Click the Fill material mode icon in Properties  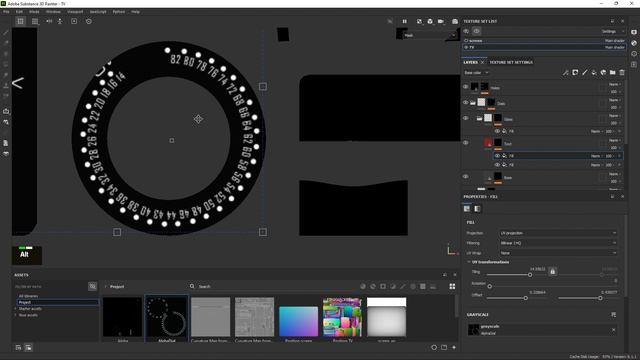(467, 209)
